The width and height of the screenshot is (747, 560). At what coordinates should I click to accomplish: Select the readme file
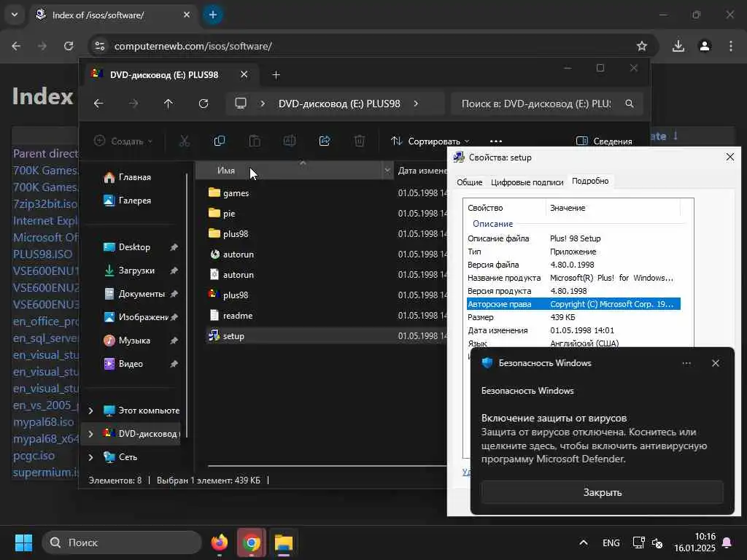(x=238, y=316)
